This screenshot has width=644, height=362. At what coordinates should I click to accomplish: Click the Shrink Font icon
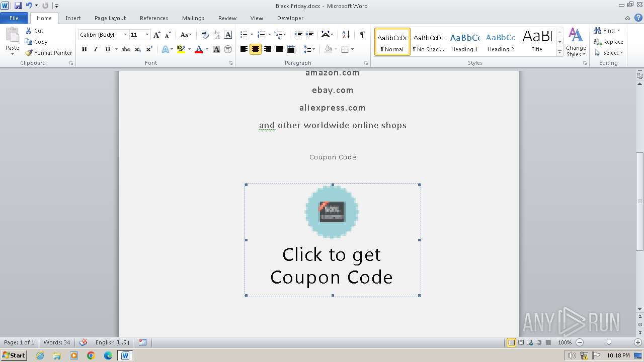point(168,35)
